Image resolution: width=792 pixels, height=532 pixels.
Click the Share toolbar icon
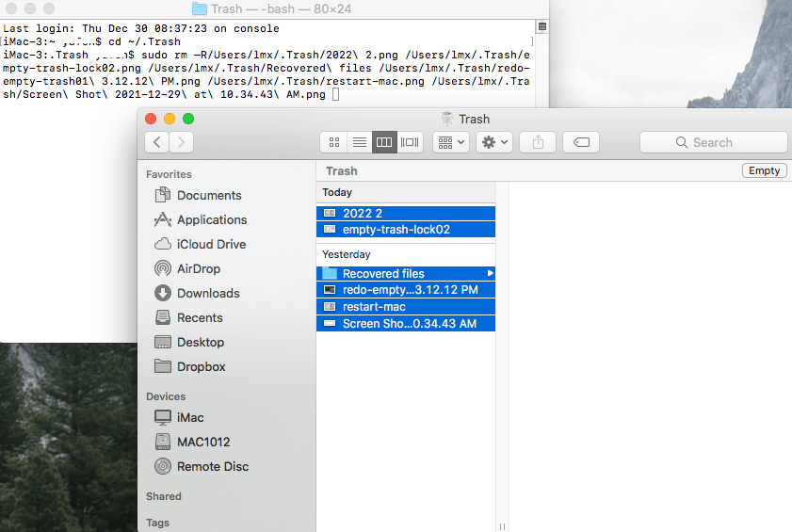click(x=539, y=142)
